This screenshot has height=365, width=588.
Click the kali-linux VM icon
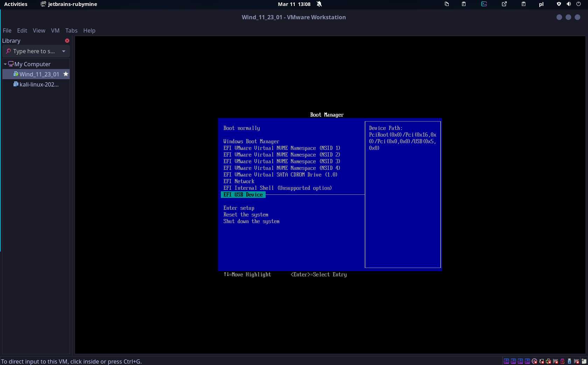tap(16, 84)
